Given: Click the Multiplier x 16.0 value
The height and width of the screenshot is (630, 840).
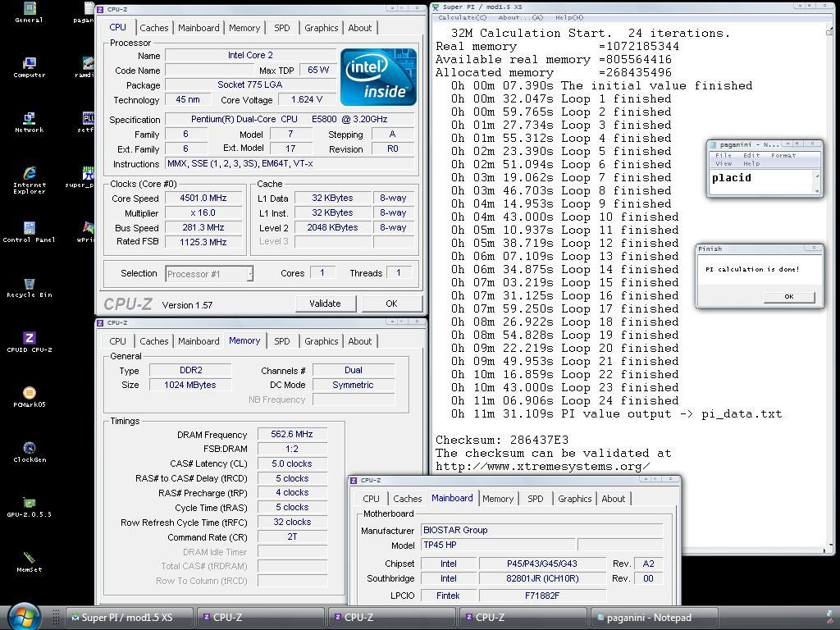Looking at the screenshot, I should (203, 212).
